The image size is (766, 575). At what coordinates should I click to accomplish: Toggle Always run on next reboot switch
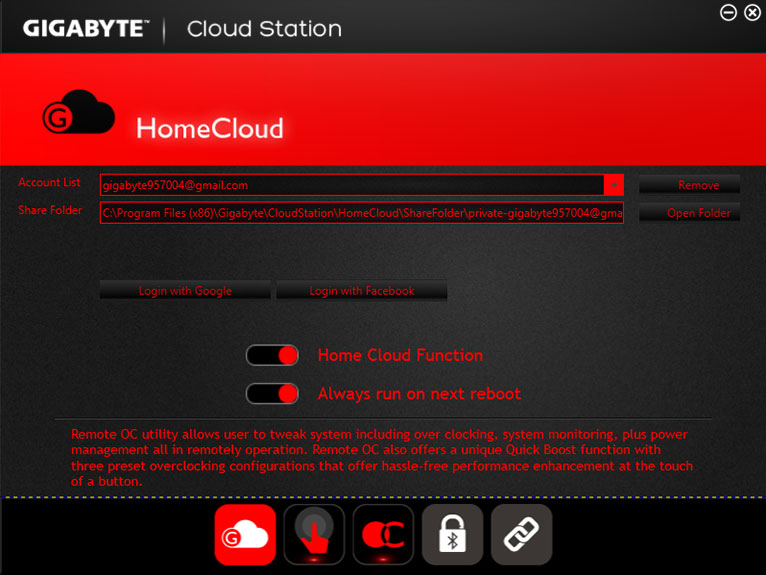pyautogui.click(x=272, y=394)
